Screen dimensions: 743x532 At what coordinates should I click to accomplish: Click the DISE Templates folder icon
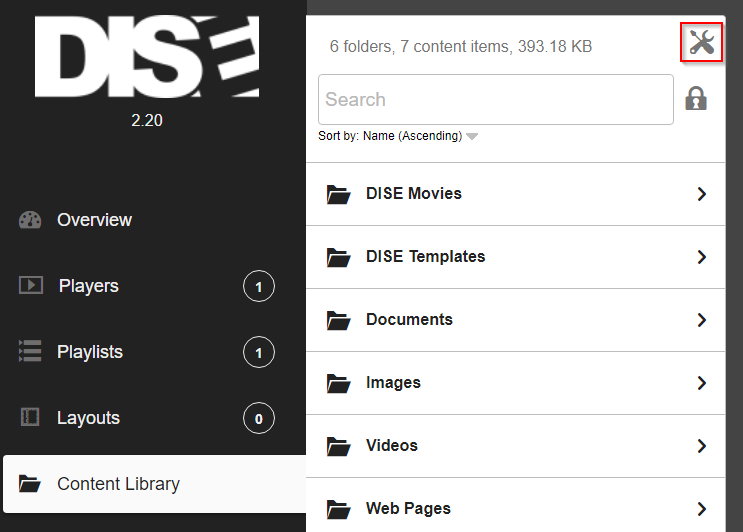click(x=338, y=257)
